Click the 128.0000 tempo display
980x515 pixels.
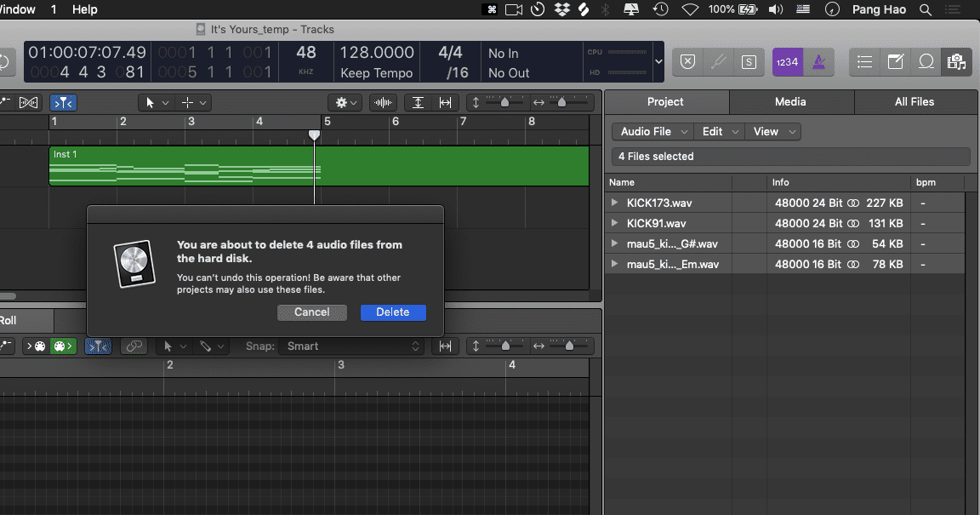(377, 53)
